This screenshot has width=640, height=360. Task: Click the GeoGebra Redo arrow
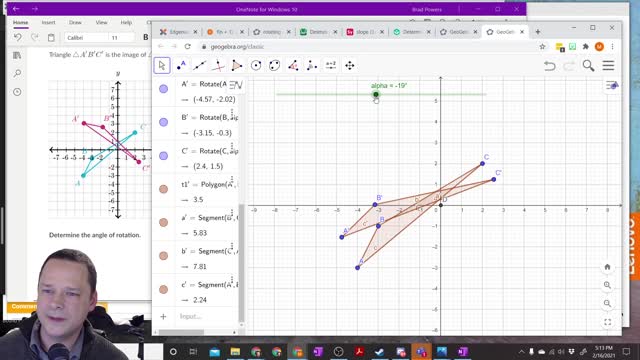pyautogui.click(x=569, y=66)
